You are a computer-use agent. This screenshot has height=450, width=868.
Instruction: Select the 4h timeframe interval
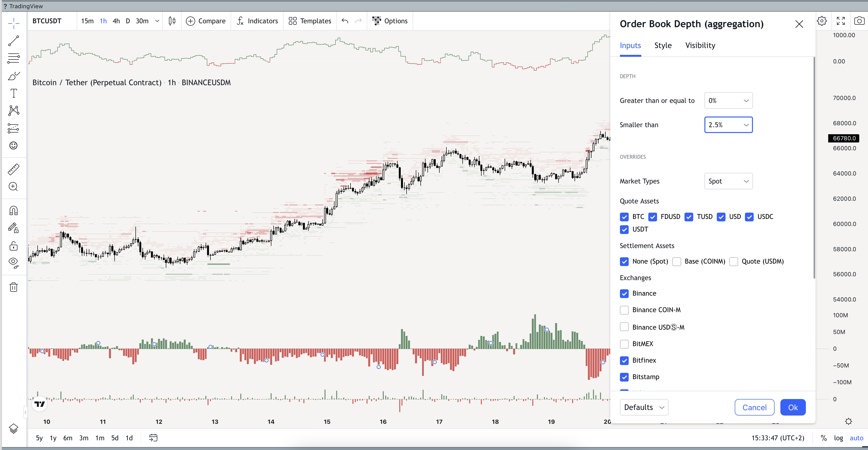point(116,21)
